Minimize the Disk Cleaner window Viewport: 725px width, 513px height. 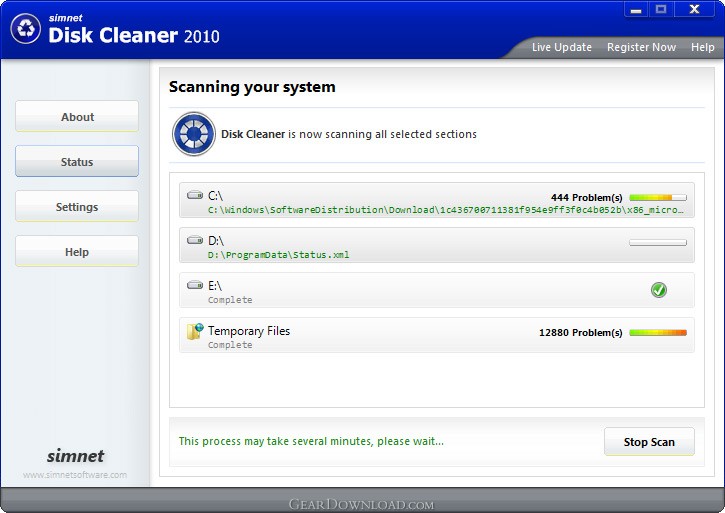636,9
